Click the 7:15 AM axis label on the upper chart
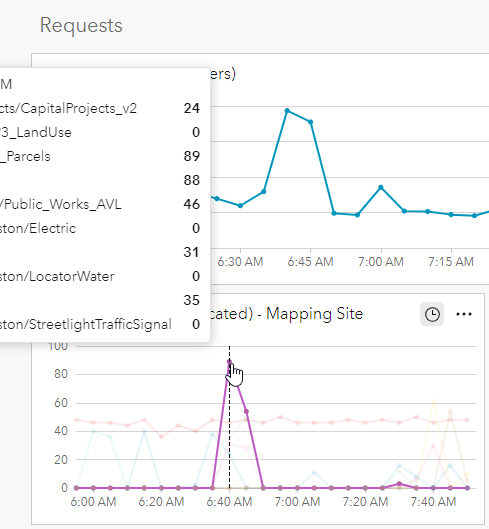The width and height of the screenshot is (489, 529). (451, 262)
